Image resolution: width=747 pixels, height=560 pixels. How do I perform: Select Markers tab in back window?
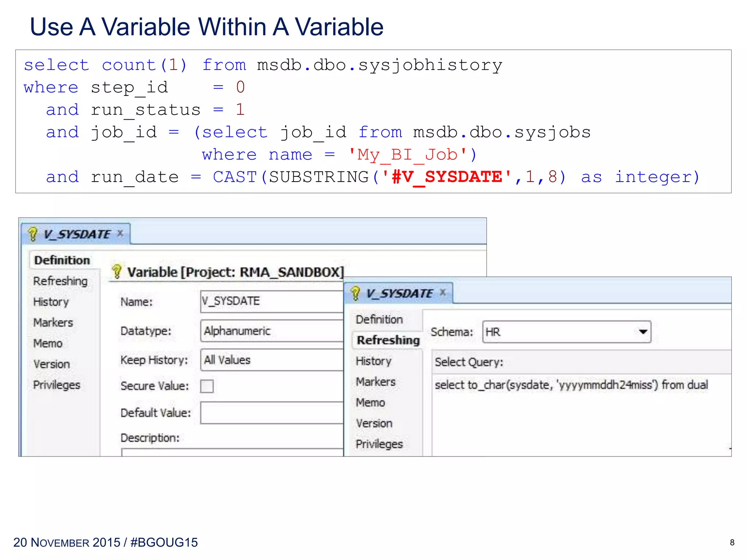pyautogui.click(x=53, y=323)
